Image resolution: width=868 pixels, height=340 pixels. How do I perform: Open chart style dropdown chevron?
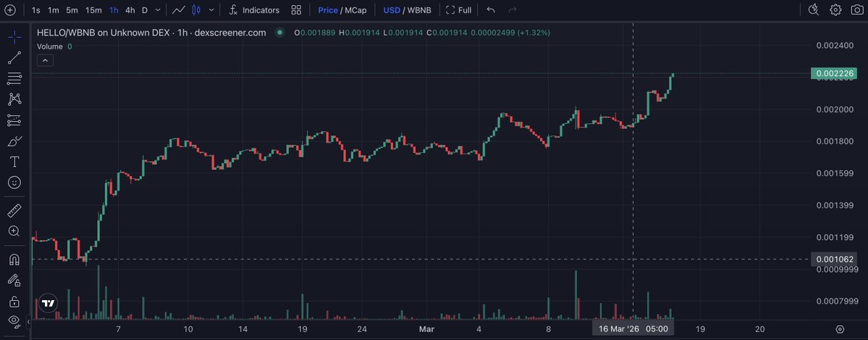[x=211, y=10]
